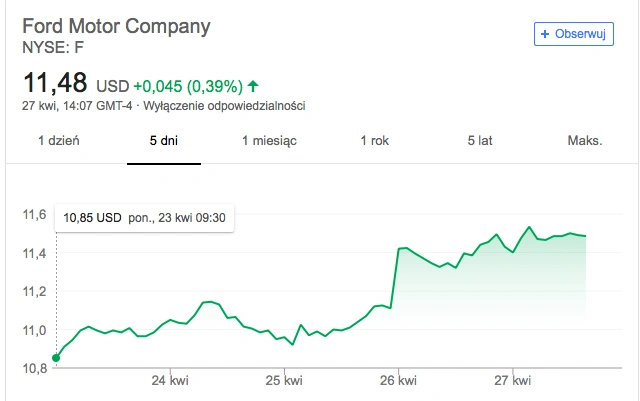The image size is (640, 401).
Task: Open the 5 lat tab
Action: point(480,141)
